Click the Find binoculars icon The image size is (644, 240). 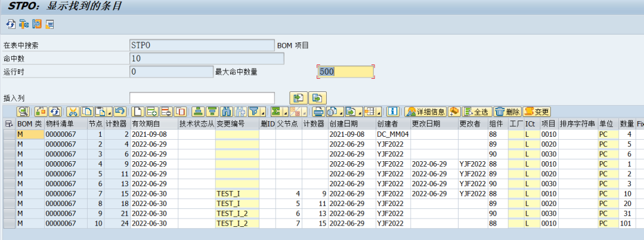click(226, 112)
